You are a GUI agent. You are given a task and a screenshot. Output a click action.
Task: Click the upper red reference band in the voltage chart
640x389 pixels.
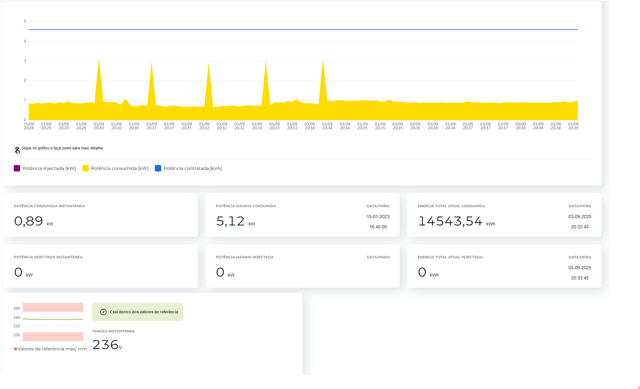(x=53, y=307)
